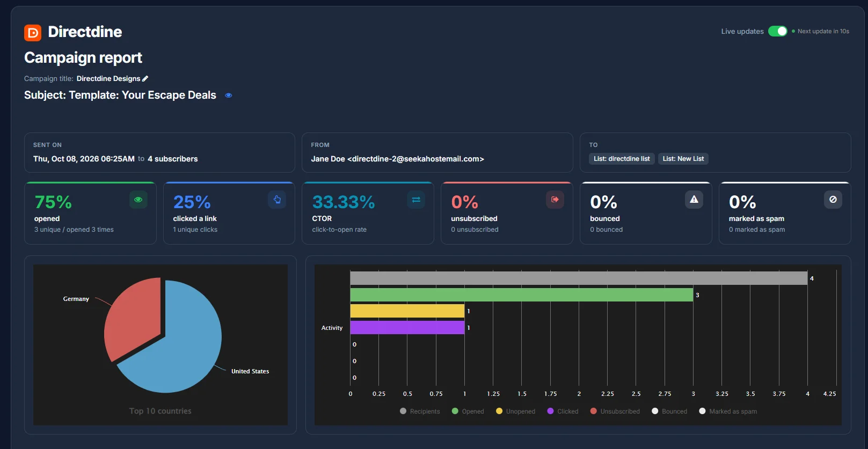
Task: Click the gray Recipients bar
Action: (579, 278)
